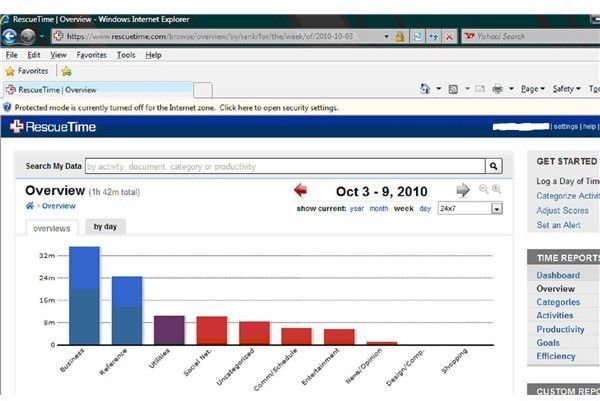The width and height of the screenshot is (600, 401).
Task: Open the feeds dropdown arrow
Action: 467,89
